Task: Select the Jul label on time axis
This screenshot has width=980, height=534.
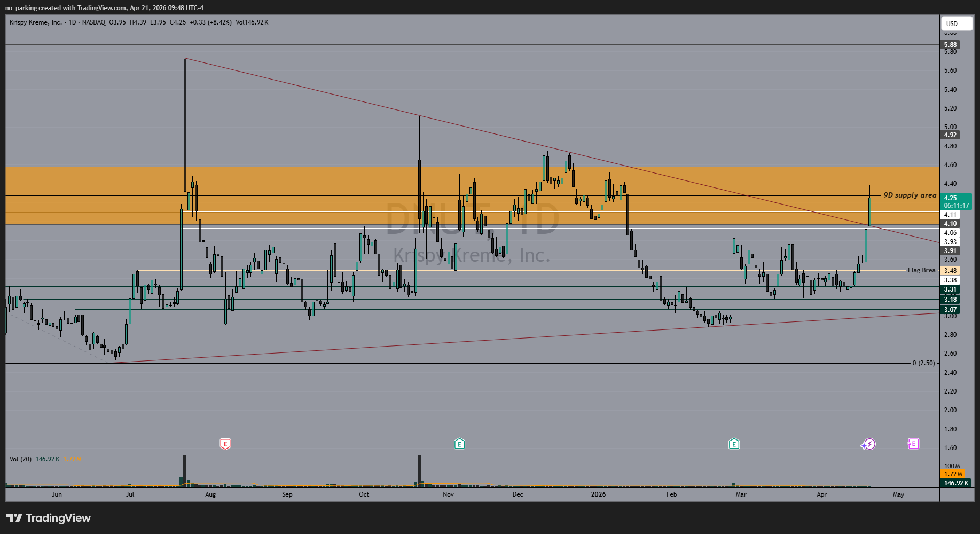Action: pos(130,494)
